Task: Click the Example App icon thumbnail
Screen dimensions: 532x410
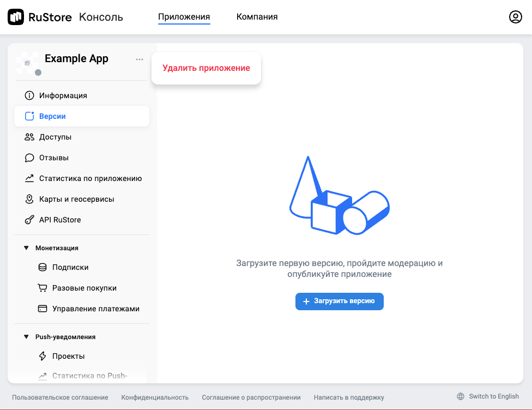Action: coord(27,63)
